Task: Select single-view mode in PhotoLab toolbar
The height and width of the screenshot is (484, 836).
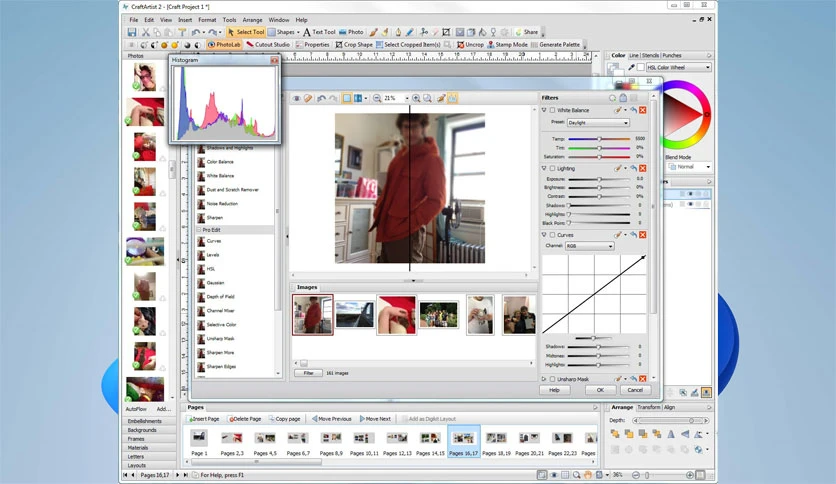Action: point(347,98)
